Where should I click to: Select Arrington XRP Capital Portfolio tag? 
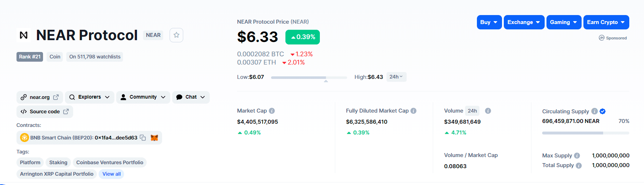click(x=57, y=174)
